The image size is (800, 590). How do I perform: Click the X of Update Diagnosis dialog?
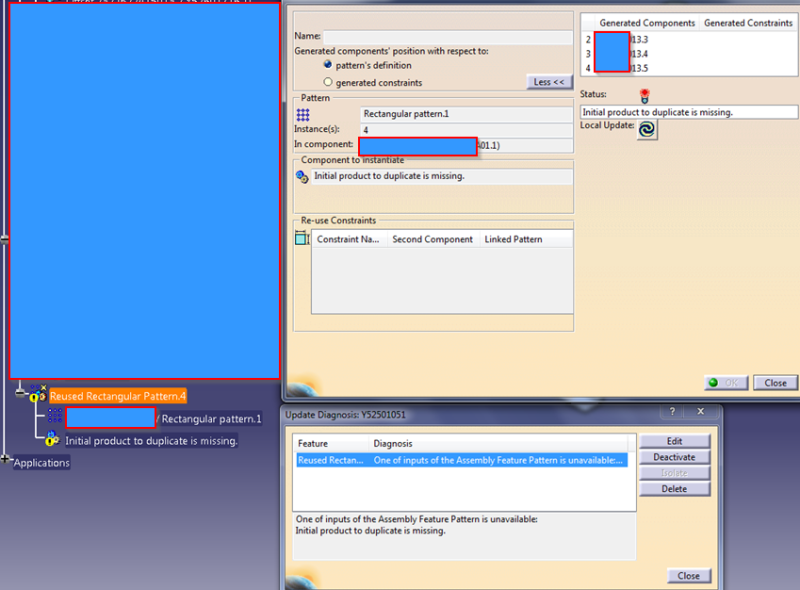pos(701,411)
